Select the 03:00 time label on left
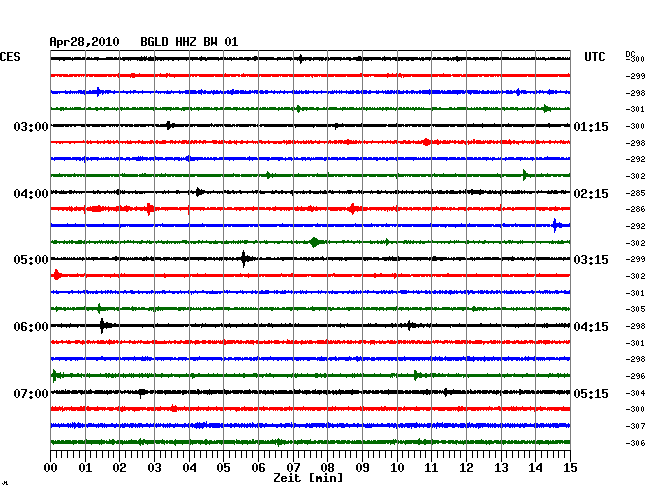 (30, 126)
